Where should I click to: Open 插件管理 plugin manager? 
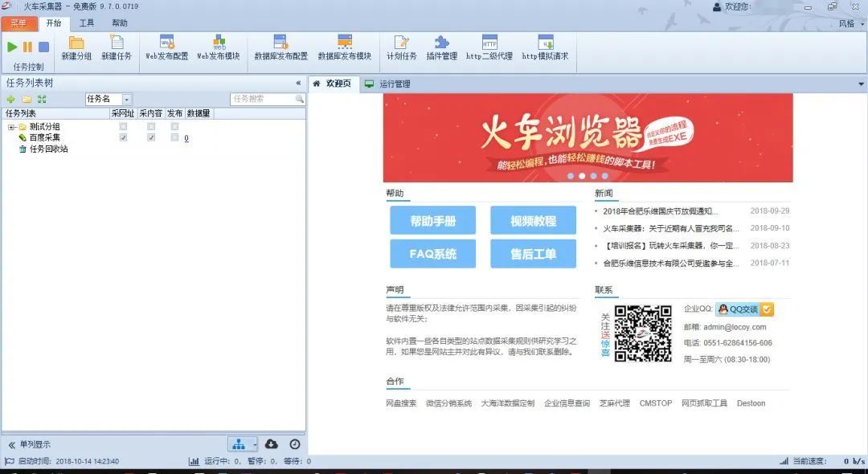(x=442, y=48)
